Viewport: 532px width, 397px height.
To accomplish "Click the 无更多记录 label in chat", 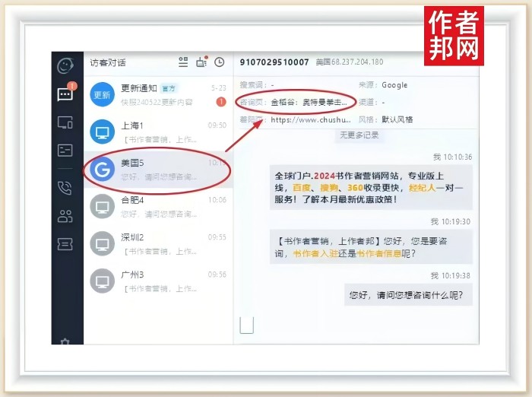I will (x=357, y=135).
